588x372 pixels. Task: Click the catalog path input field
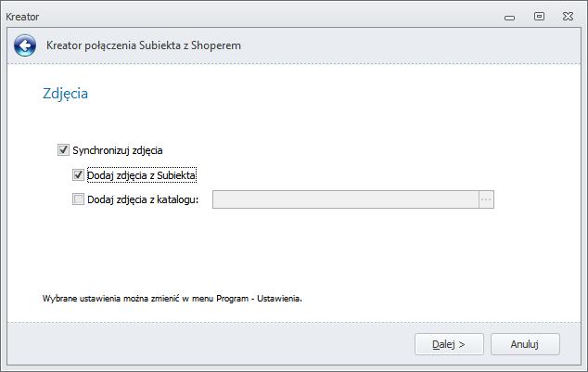coord(346,199)
